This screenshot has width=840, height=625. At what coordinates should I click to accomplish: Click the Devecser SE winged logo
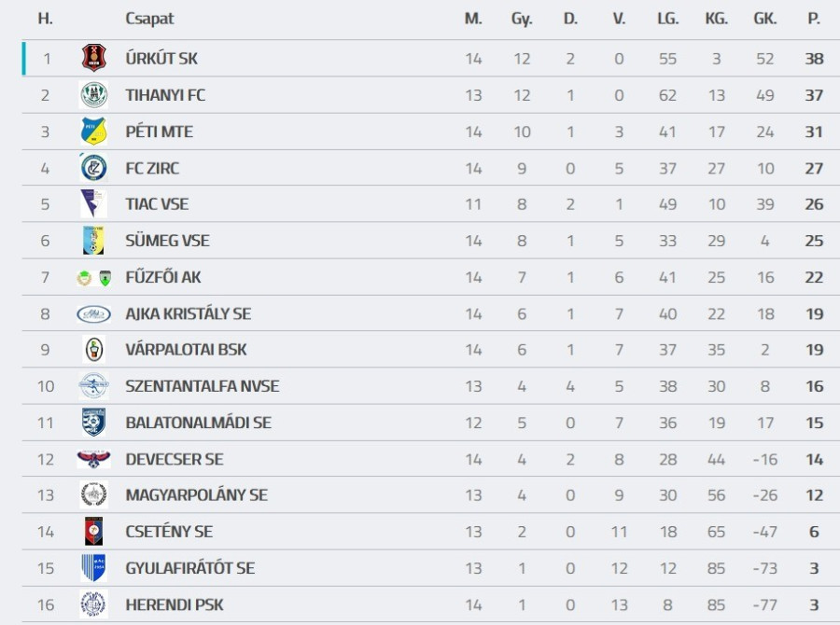tap(93, 459)
